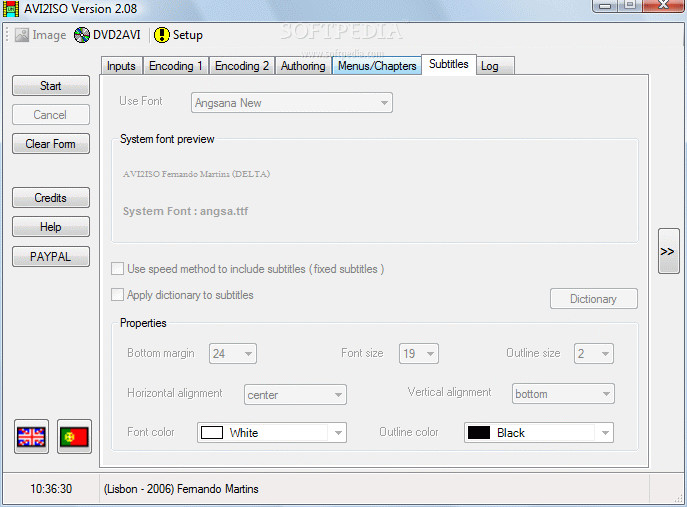Expand the Horizontal alignment dropdown

point(295,394)
